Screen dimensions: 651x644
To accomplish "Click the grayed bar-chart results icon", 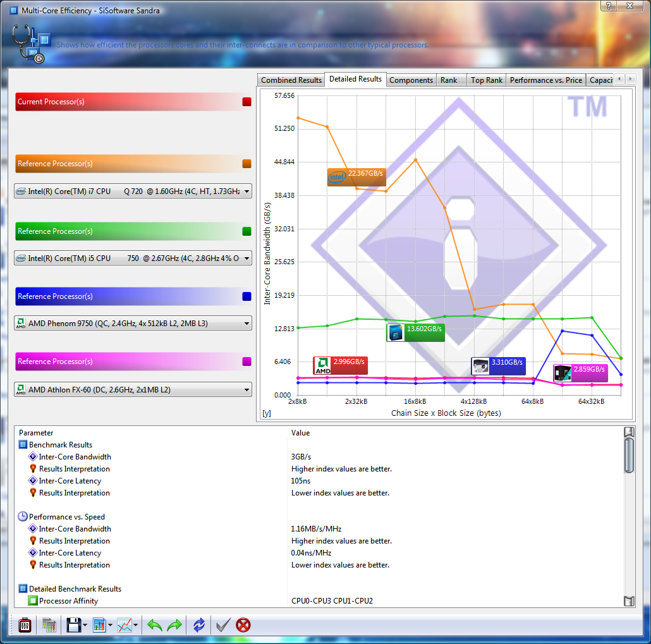I will point(49,625).
